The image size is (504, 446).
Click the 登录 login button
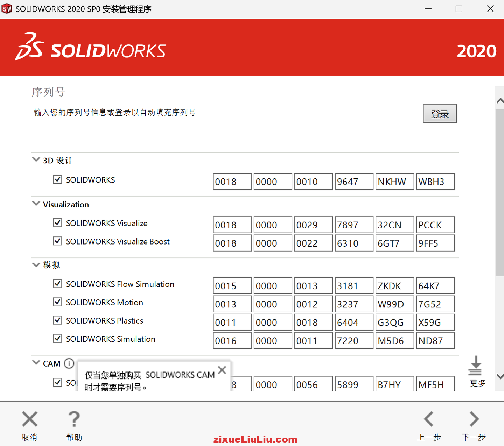pyautogui.click(x=440, y=113)
